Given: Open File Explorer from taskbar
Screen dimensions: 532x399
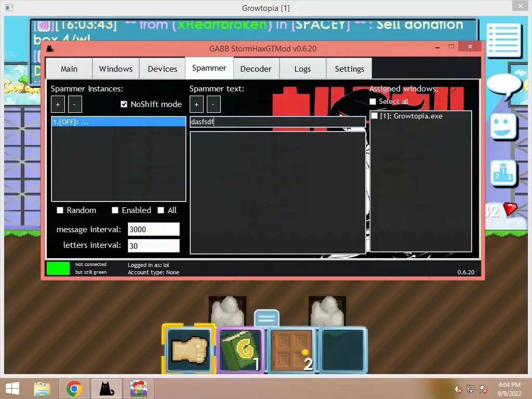Looking at the screenshot, I should 43,389.
